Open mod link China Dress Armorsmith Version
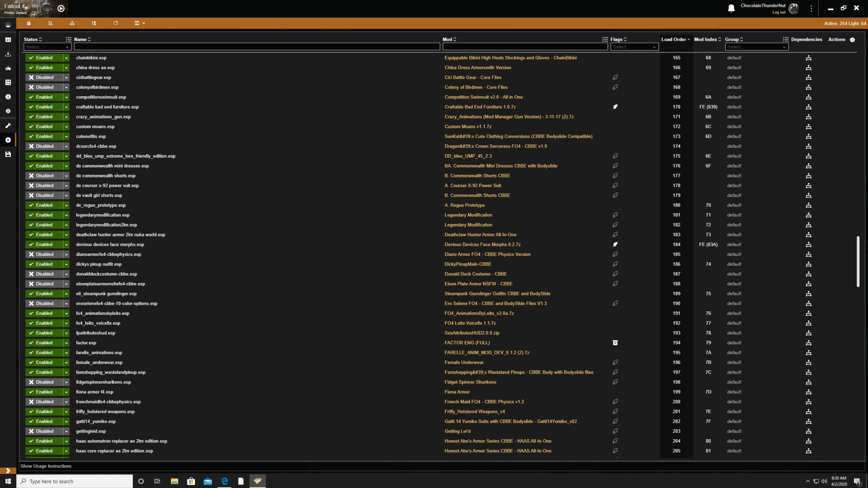Viewport: 868px width, 488px height. pos(478,68)
